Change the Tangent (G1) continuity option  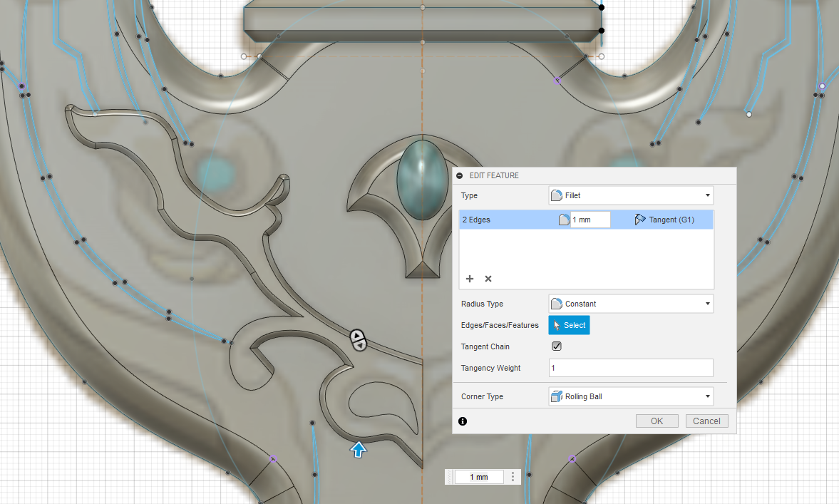pyautogui.click(x=671, y=220)
